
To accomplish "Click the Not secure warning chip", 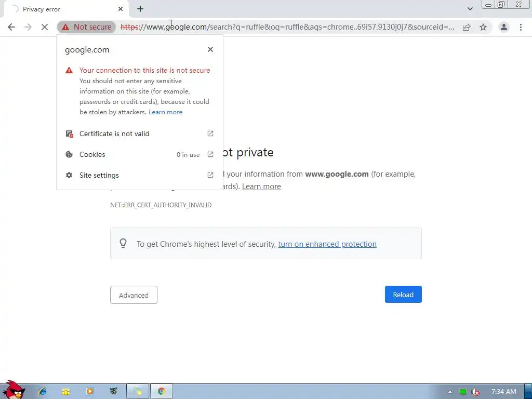I will click(87, 27).
